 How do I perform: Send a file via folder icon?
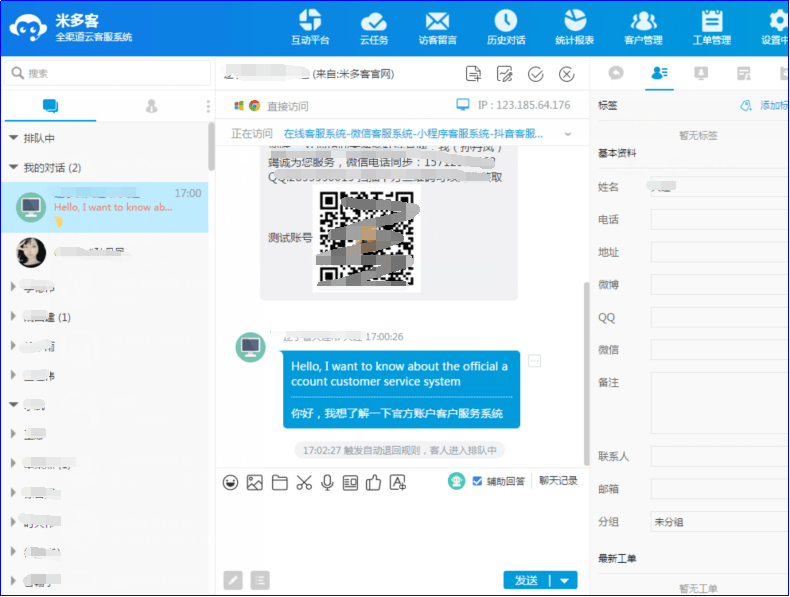click(280, 483)
